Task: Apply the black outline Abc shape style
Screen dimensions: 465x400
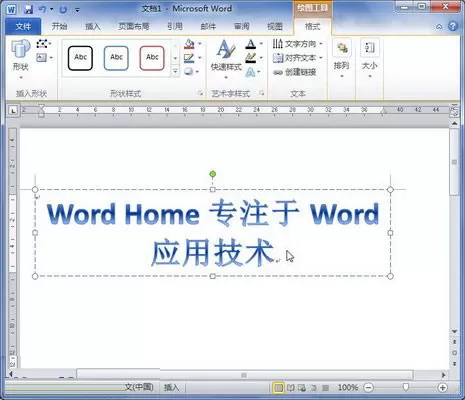Action: tap(80, 58)
